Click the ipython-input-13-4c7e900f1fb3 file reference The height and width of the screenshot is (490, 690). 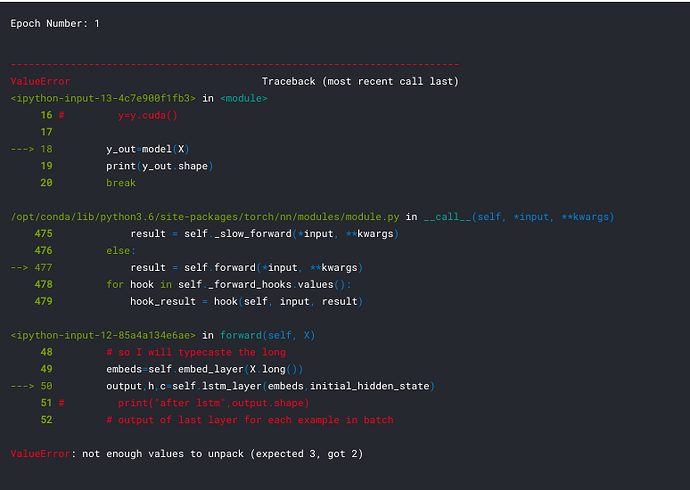coord(104,98)
